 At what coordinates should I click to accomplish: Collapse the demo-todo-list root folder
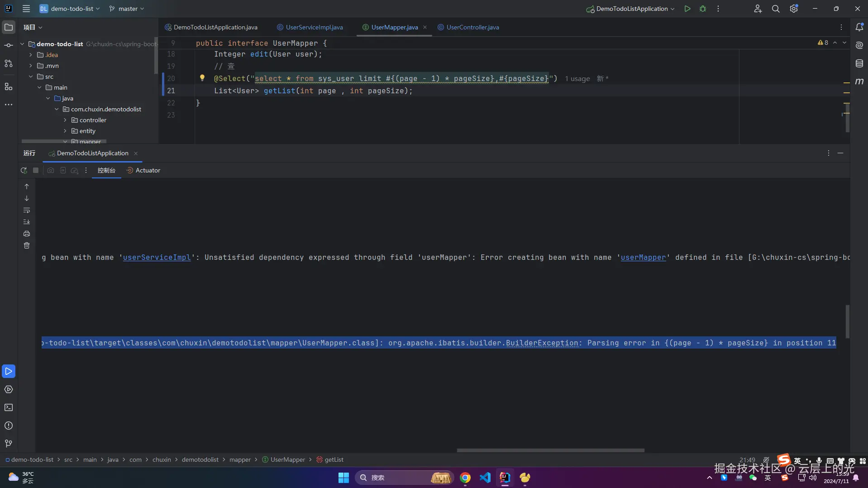tap(22, 44)
